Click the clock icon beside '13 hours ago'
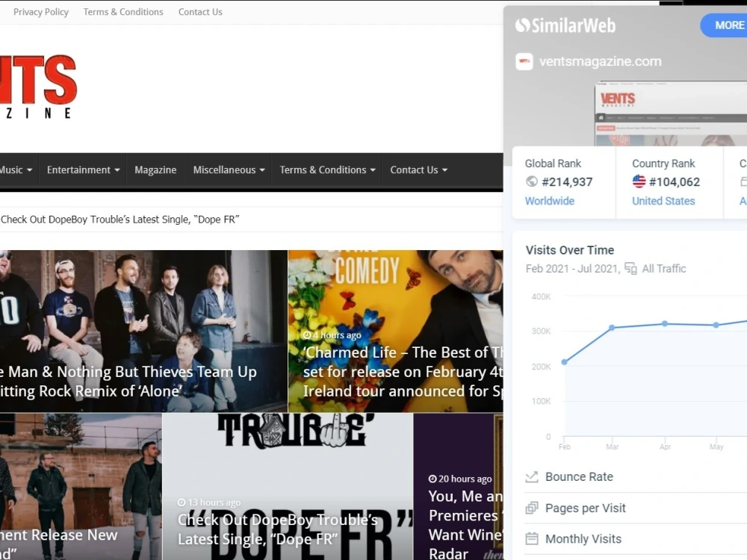Screen dimensions: 747x560 click(182, 503)
